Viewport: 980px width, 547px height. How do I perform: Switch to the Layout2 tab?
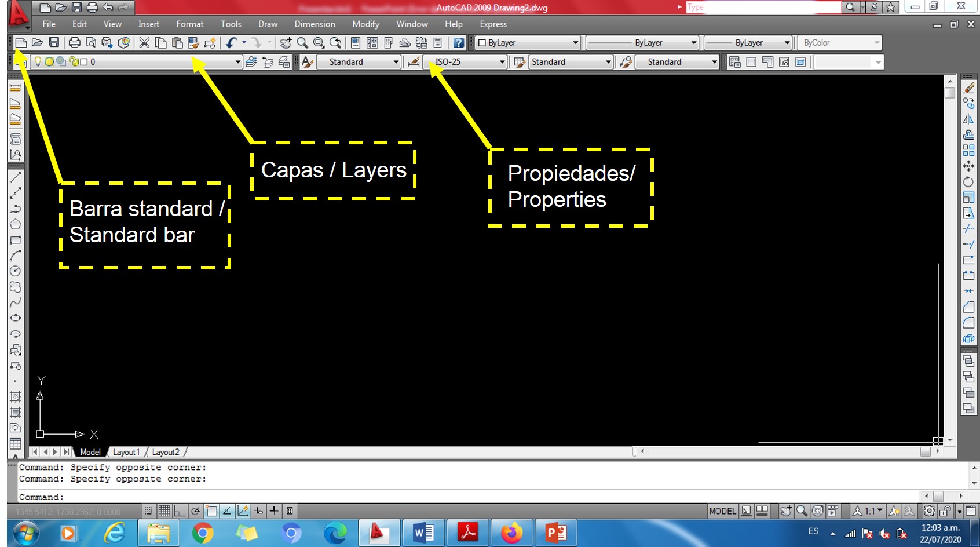click(x=166, y=452)
